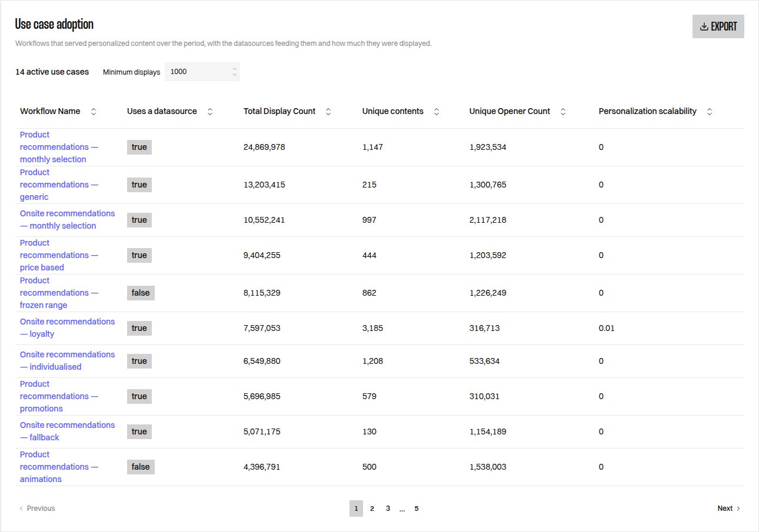The height and width of the screenshot is (532, 759).
Task: Click Workflow Name column header text
Action: pos(50,111)
